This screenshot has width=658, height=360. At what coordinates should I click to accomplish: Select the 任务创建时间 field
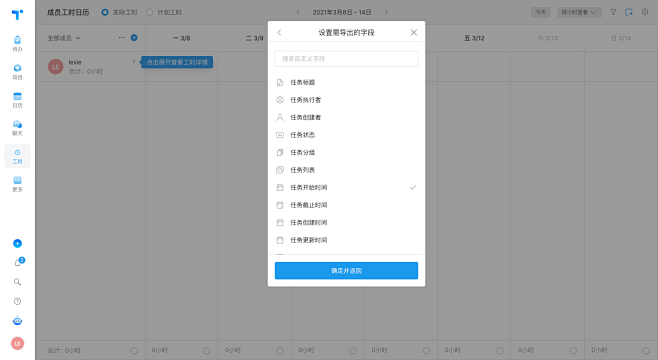(346, 222)
